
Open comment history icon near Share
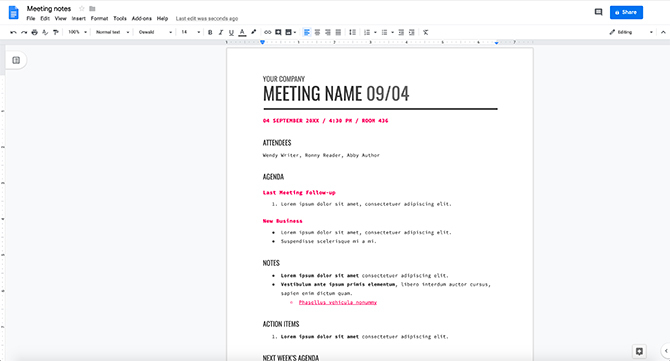(598, 12)
